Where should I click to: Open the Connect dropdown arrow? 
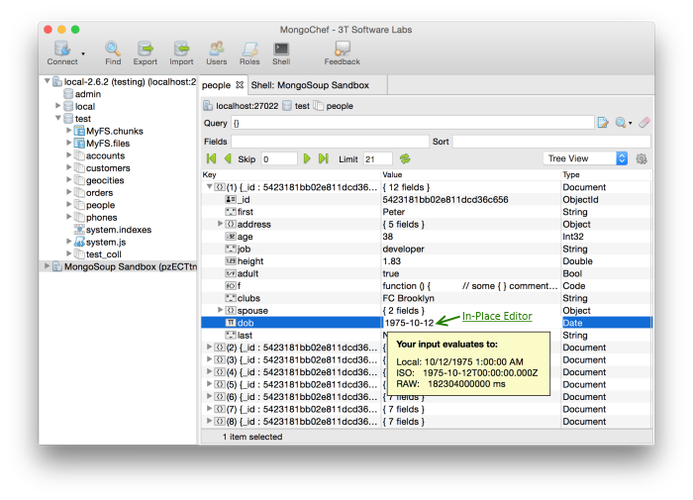(x=83, y=54)
